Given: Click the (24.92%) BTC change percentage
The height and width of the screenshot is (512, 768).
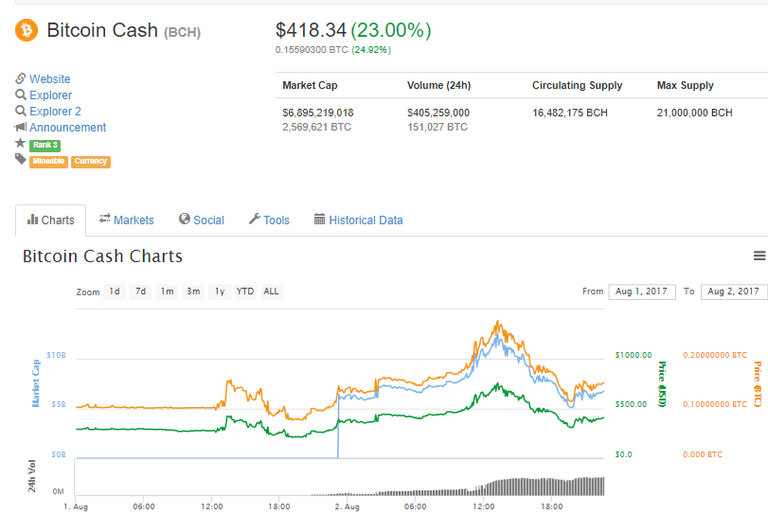Looking at the screenshot, I should pos(371,49).
